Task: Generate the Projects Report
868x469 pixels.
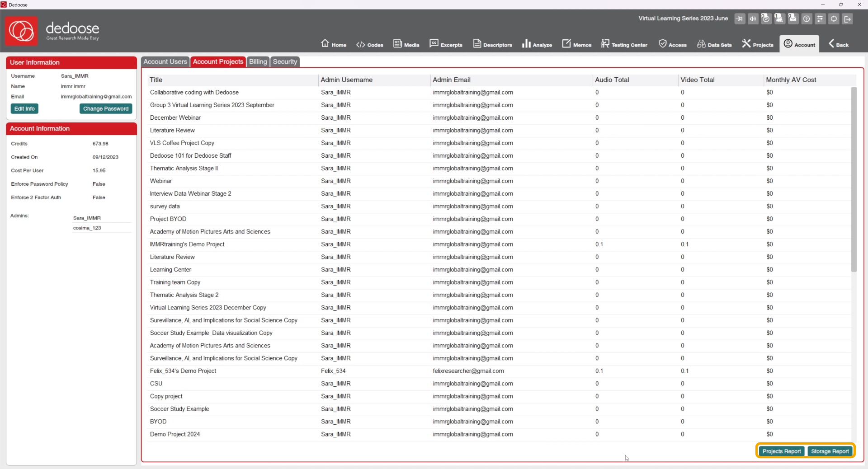Action: [781, 451]
